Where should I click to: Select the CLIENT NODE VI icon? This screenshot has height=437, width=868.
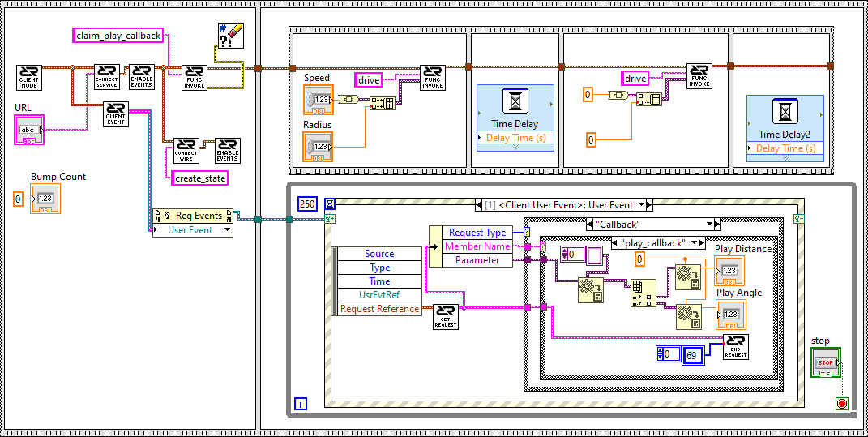pyautogui.click(x=29, y=78)
